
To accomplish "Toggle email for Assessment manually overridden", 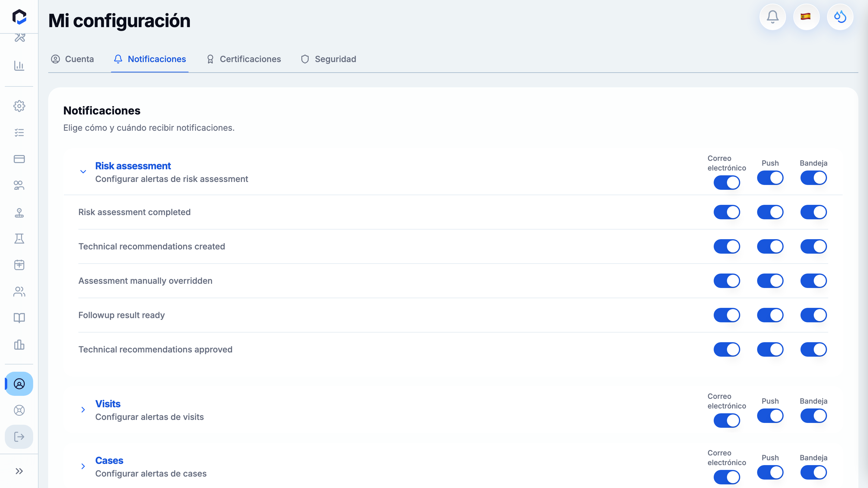I will pos(727,281).
